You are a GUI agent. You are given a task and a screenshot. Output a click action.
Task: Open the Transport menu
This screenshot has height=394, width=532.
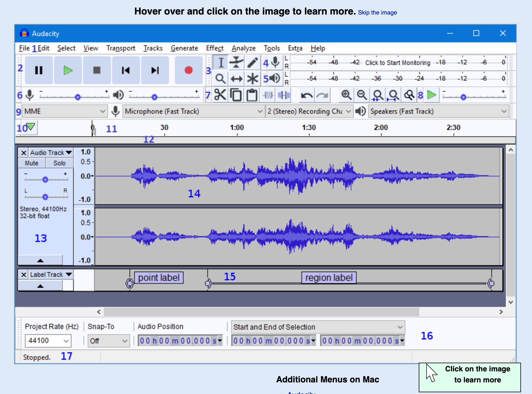[121, 48]
